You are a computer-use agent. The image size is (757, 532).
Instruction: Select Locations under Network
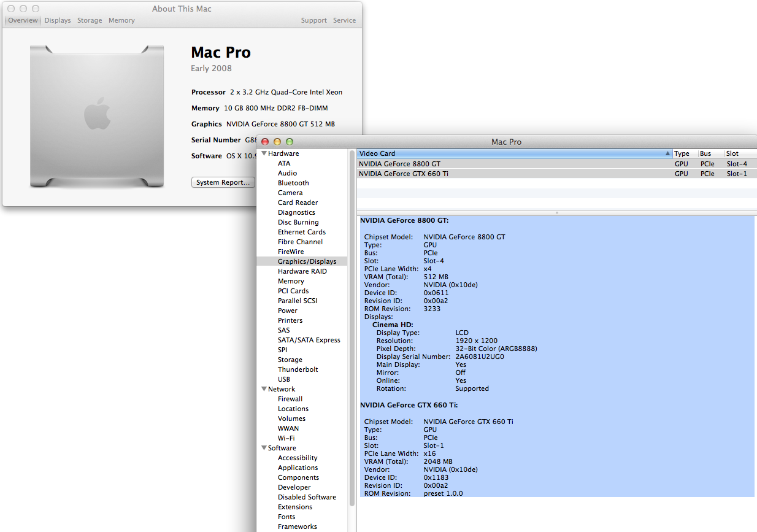click(x=293, y=409)
